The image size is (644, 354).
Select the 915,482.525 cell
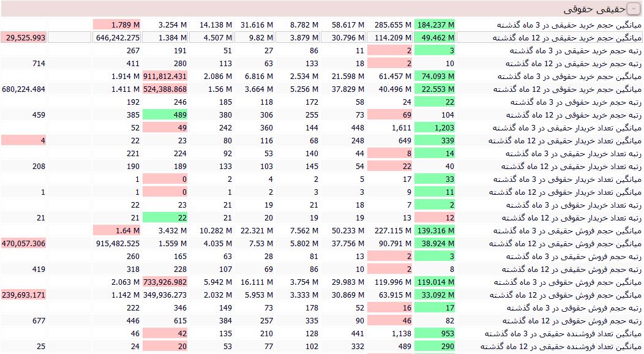click(118, 244)
